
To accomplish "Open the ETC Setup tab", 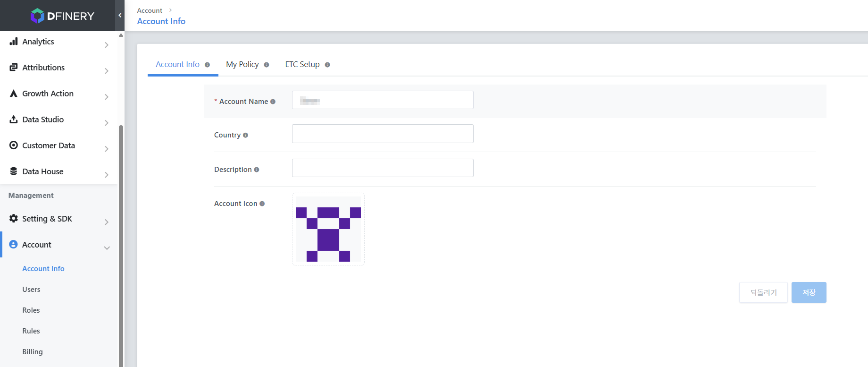I will tap(302, 64).
